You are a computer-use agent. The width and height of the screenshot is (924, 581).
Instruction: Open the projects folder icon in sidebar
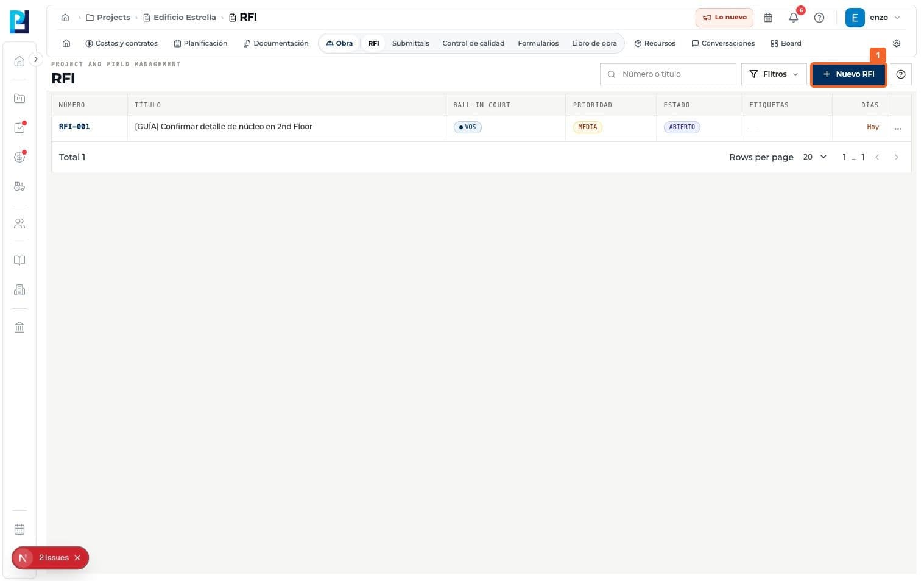point(19,98)
